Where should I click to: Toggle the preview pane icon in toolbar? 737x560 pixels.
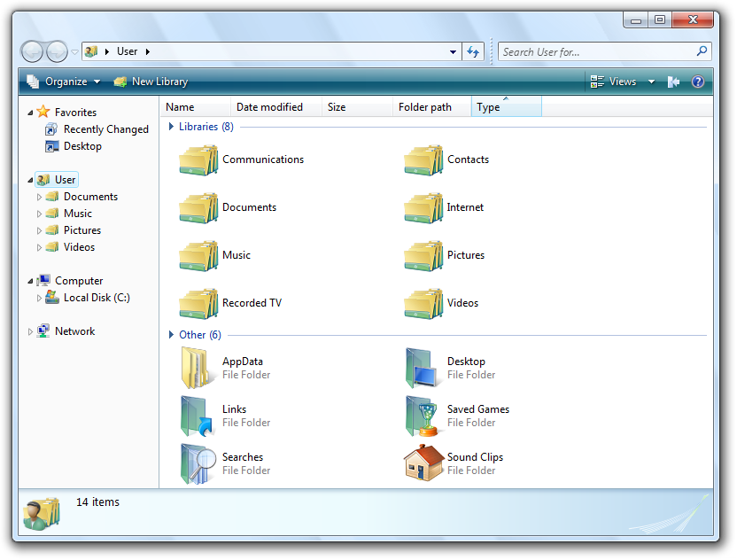coord(673,82)
